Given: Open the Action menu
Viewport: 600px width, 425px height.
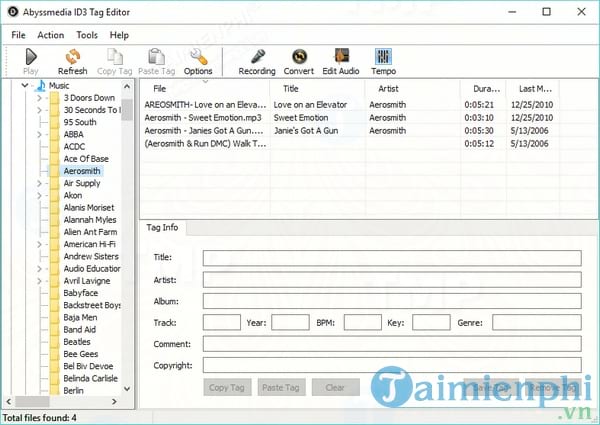Looking at the screenshot, I should pyautogui.click(x=51, y=35).
